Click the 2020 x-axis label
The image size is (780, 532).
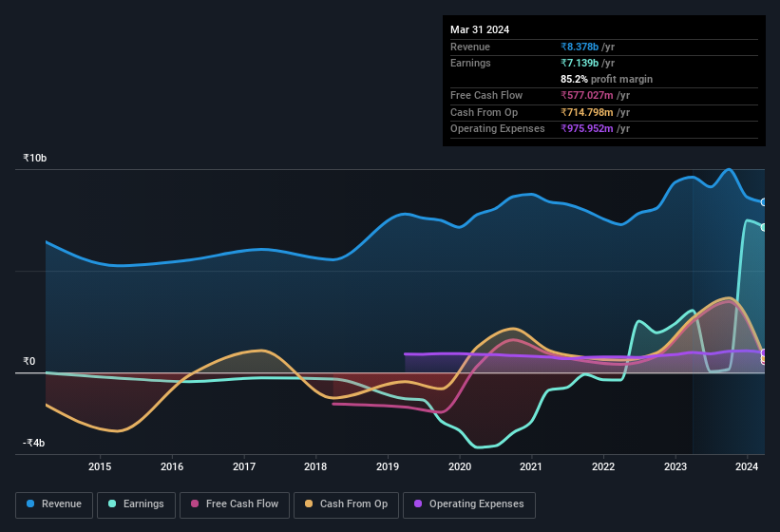pyautogui.click(x=460, y=466)
